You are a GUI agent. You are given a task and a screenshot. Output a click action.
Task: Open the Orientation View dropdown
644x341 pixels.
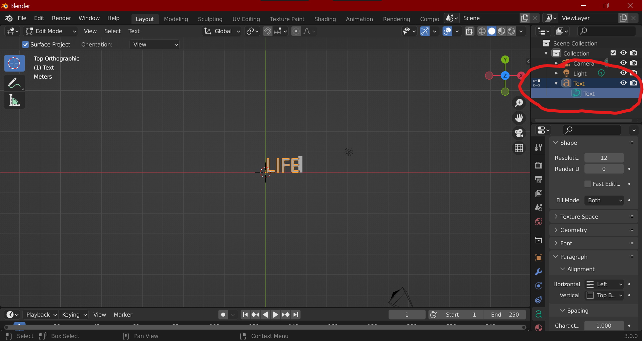pos(155,44)
